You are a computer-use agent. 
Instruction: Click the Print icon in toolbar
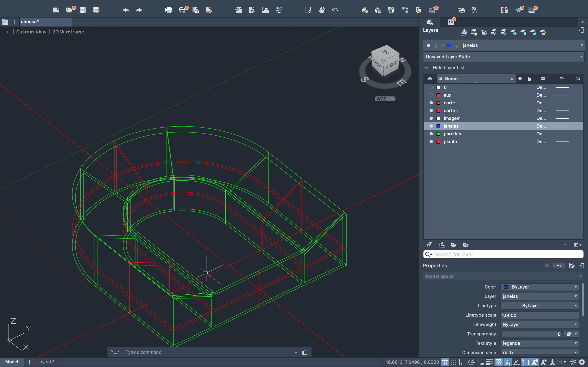(x=168, y=10)
